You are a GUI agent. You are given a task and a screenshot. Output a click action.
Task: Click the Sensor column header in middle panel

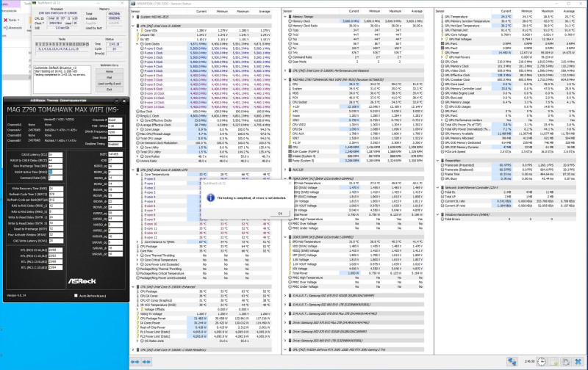287,11
